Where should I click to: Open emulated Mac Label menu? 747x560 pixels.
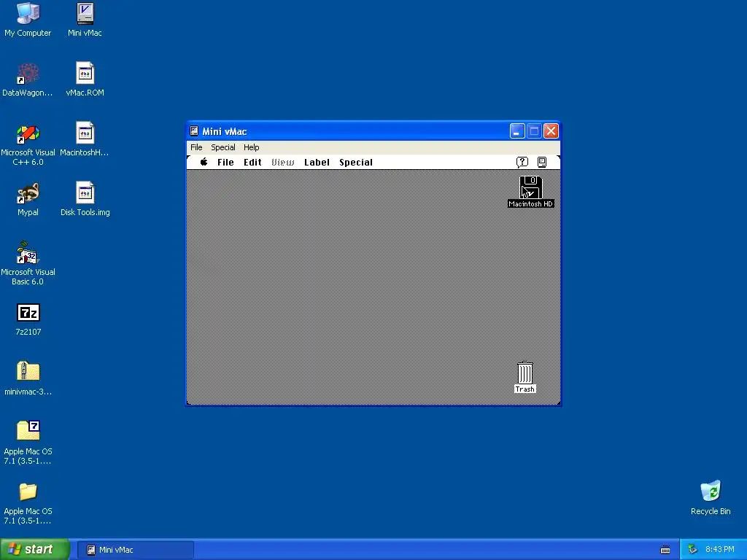[x=317, y=163]
